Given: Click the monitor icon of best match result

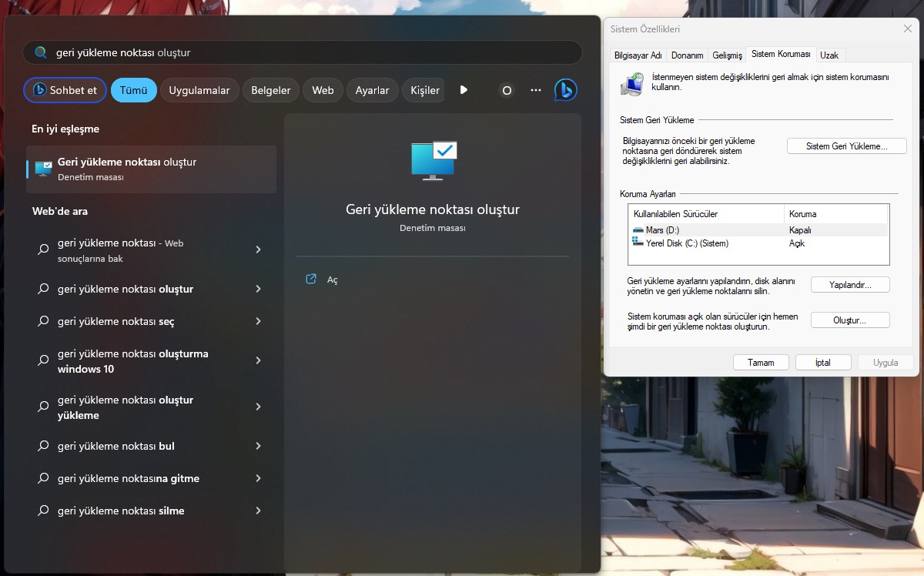Looking at the screenshot, I should click(x=42, y=168).
